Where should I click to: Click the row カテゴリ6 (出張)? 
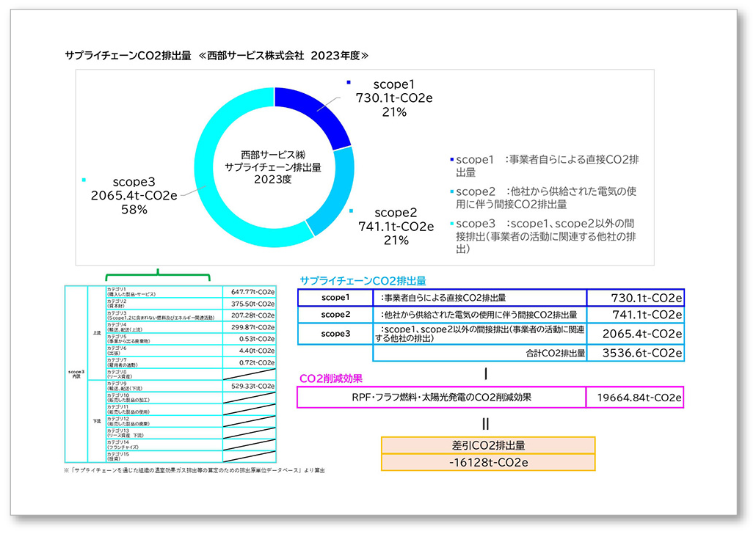[164, 351]
